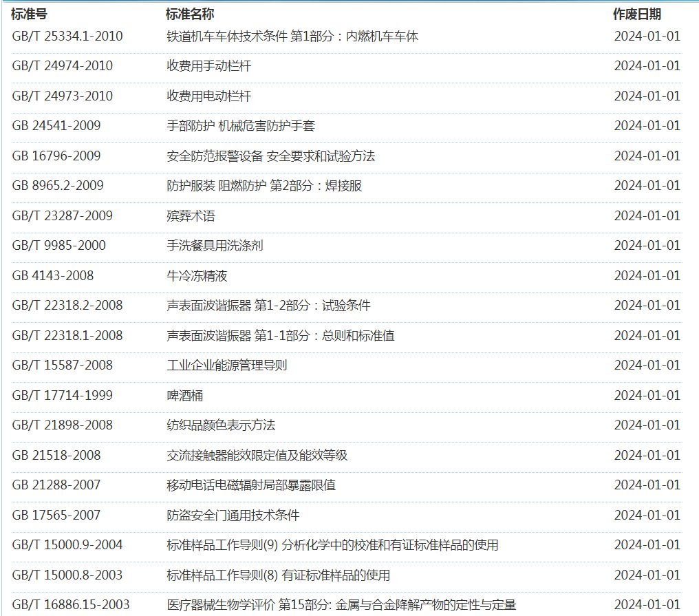The width and height of the screenshot is (699, 616).
Task: Open standard GB/T 9985-2000
Action: pos(59,246)
